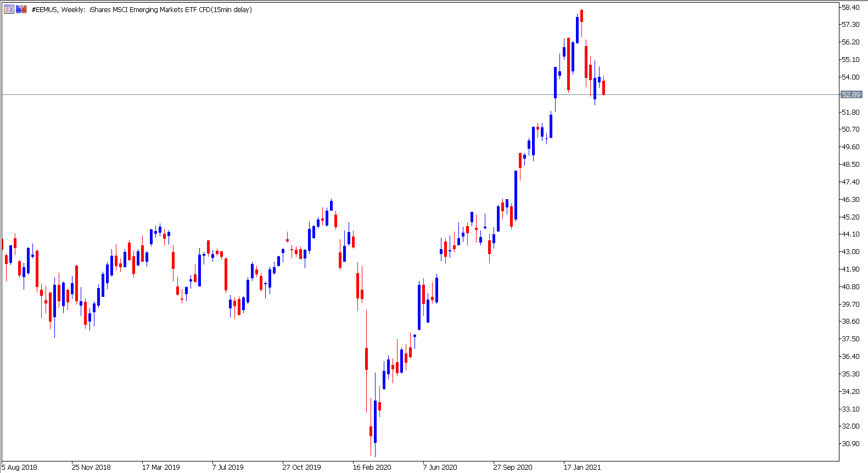868x473 pixels.
Task: Click the 5 Aug 2018 date label
Action: 19,468
